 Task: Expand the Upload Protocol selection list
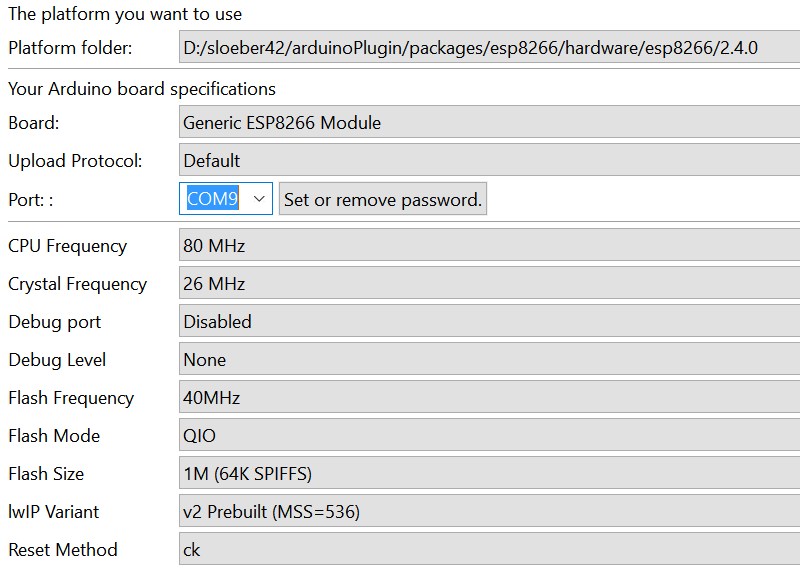point(485,160)
